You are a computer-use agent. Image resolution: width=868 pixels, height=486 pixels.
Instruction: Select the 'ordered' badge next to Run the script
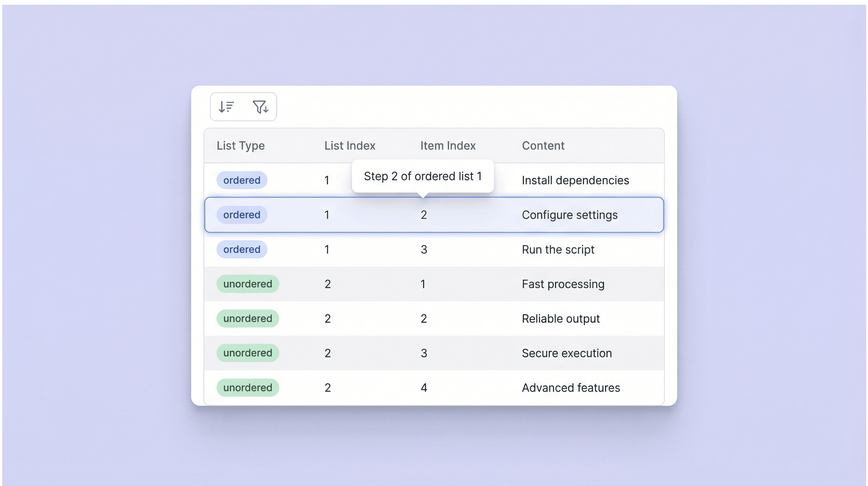(241, 249)
